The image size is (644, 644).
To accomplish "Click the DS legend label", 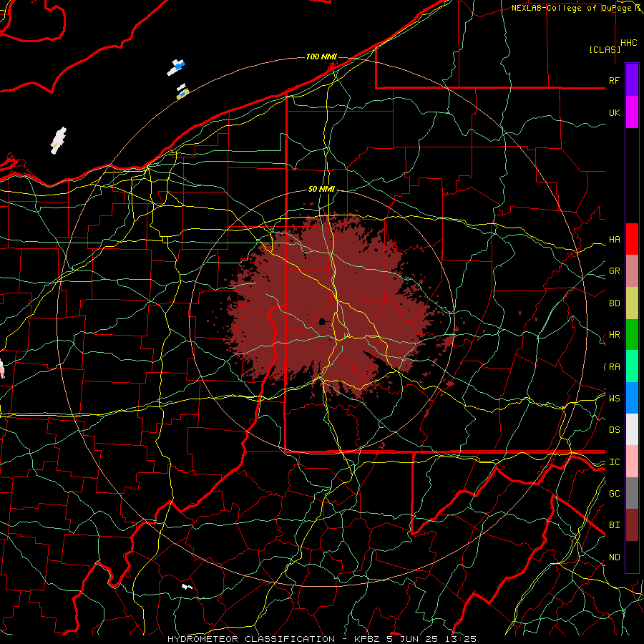I will 614,430.
